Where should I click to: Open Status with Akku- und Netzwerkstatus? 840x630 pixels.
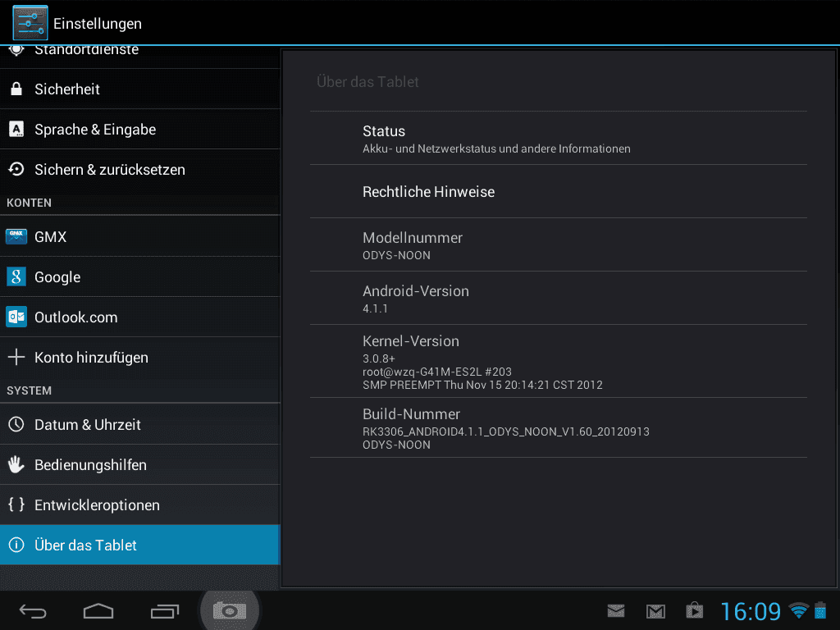[x=558, y=138]
